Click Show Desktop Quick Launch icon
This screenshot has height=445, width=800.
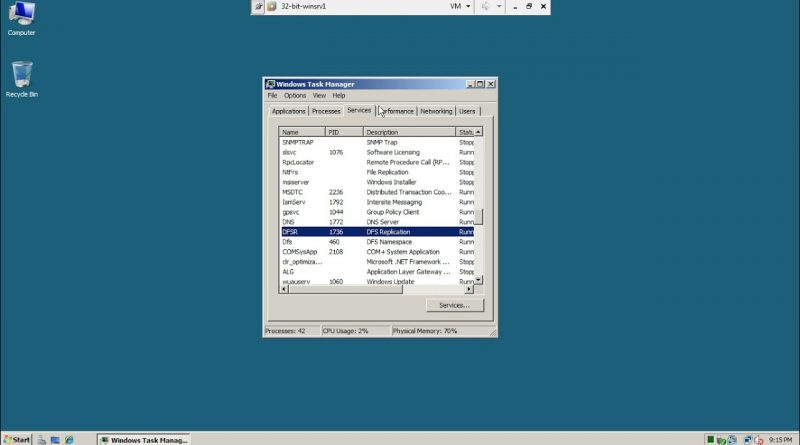(x=55, y=439)
